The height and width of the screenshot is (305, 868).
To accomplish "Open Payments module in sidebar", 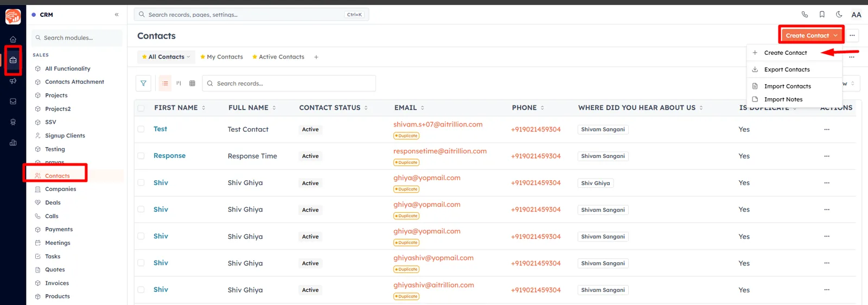I will tap(59, 230).
